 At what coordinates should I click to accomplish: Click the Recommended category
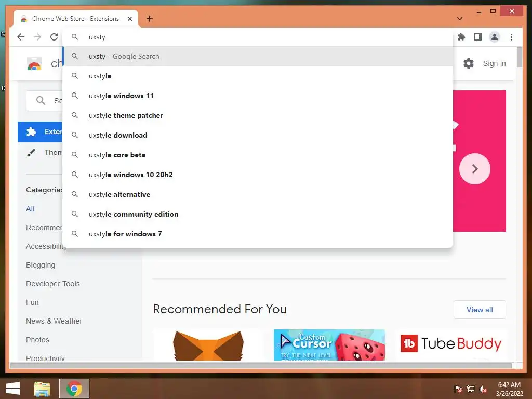44,228
